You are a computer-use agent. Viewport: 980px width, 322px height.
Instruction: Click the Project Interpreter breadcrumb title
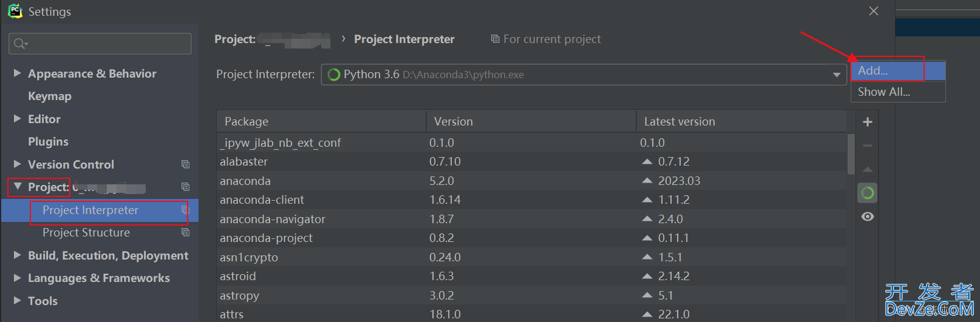(x=404, y=39)
